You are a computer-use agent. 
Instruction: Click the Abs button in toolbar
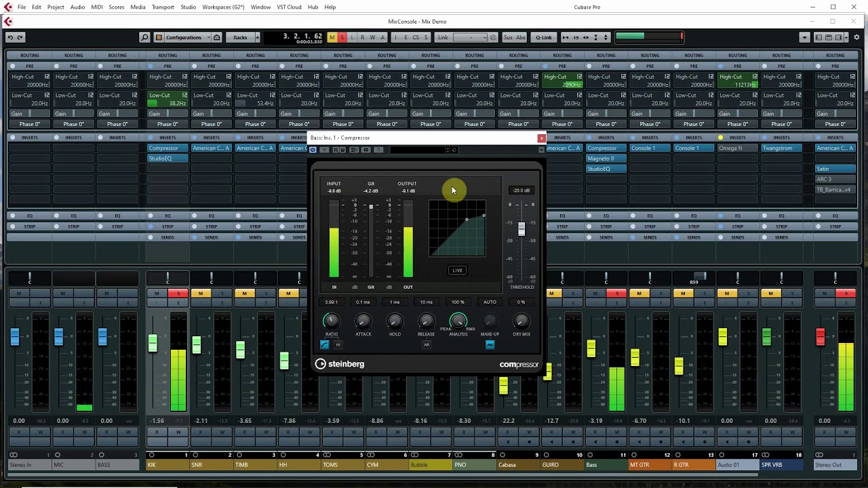click(x=521, y=37)
